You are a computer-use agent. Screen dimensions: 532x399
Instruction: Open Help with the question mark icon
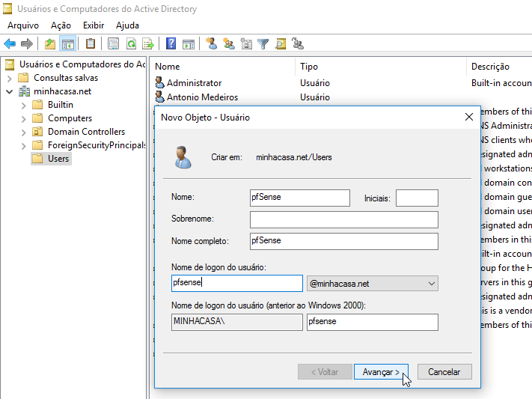171,44
